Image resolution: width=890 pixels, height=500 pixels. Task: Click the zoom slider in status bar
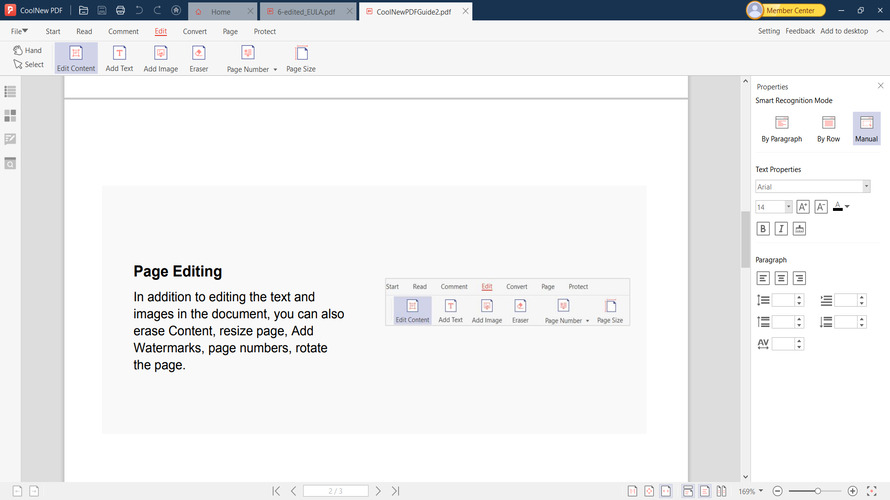tap(818, 491)
